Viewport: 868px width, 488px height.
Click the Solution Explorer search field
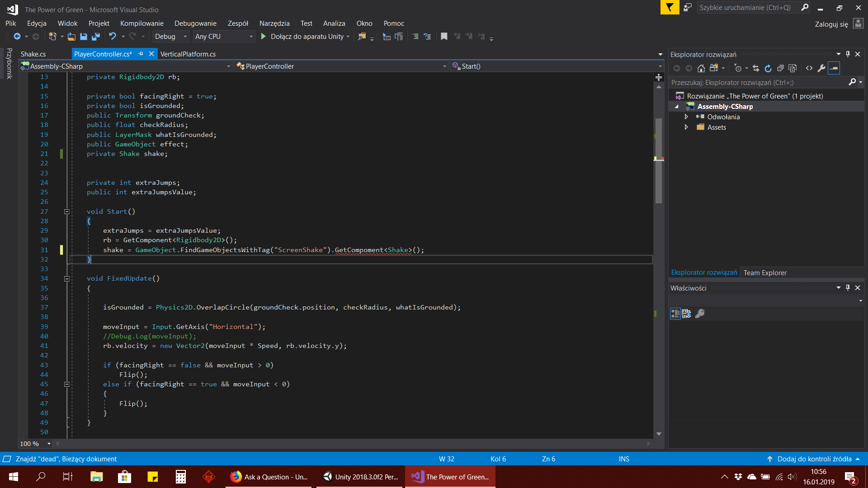759,83
